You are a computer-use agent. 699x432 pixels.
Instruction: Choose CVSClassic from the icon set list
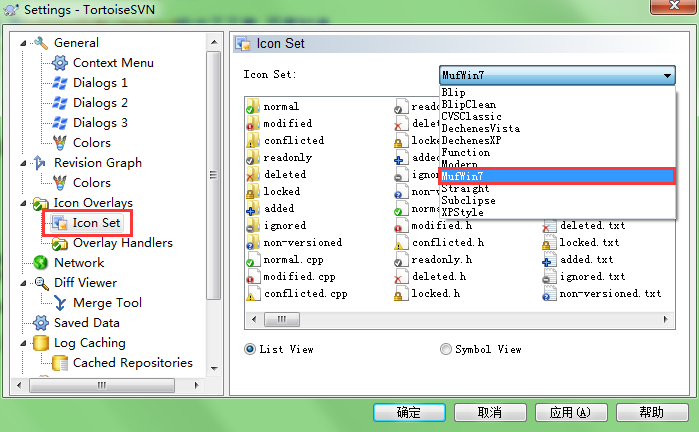point(557,116)
